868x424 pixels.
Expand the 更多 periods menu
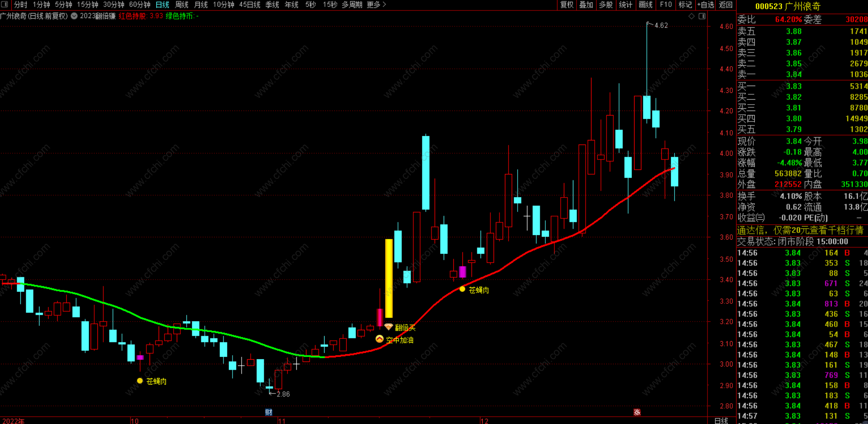click(376, 5)
